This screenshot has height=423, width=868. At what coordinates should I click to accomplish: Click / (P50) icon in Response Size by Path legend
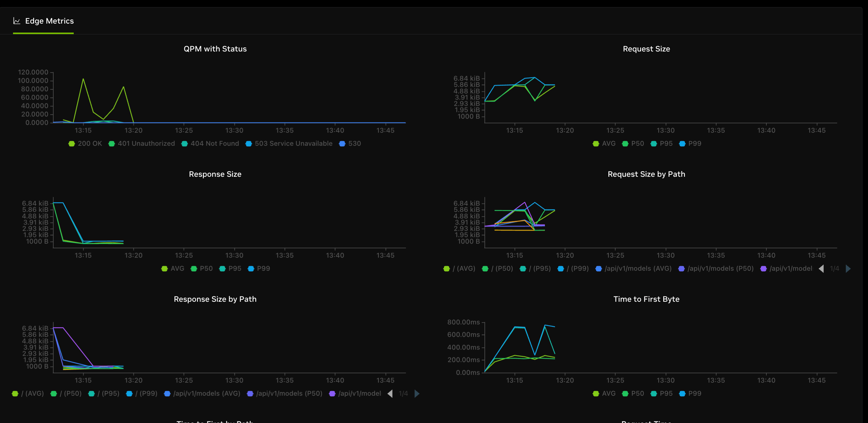tap(54, 393)
